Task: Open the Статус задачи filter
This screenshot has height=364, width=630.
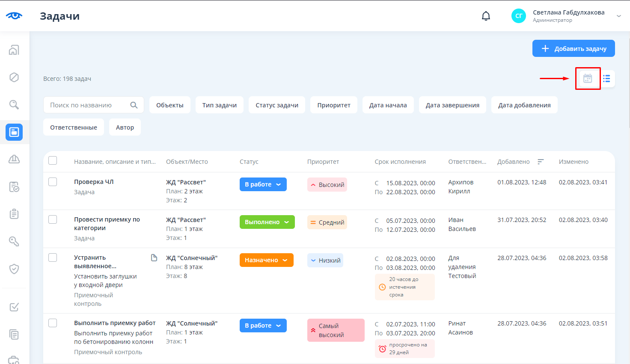Action: coord(277,105)
